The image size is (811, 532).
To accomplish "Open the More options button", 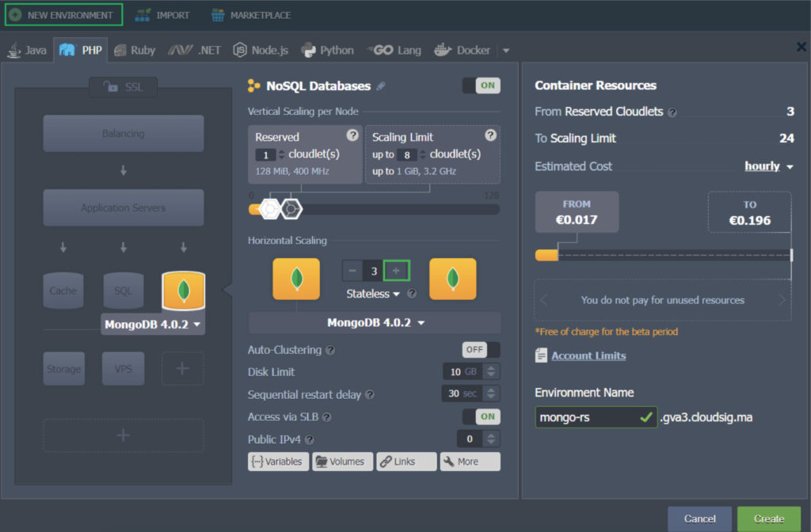I will click(x=470, y=462).
